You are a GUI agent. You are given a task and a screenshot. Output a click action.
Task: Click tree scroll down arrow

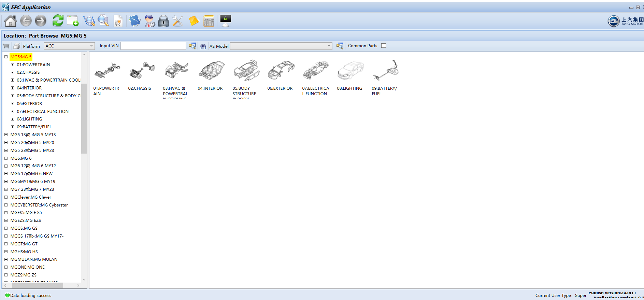tap(84, 280)
